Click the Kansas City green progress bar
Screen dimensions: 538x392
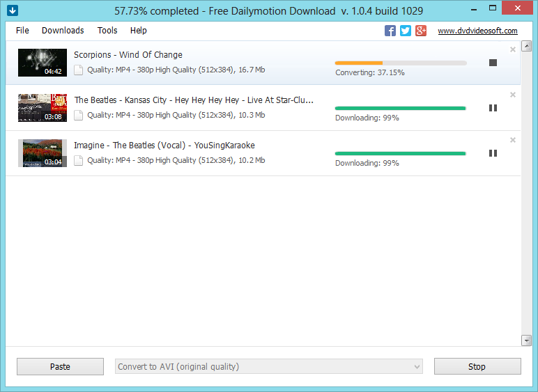(x=401, y=109)
